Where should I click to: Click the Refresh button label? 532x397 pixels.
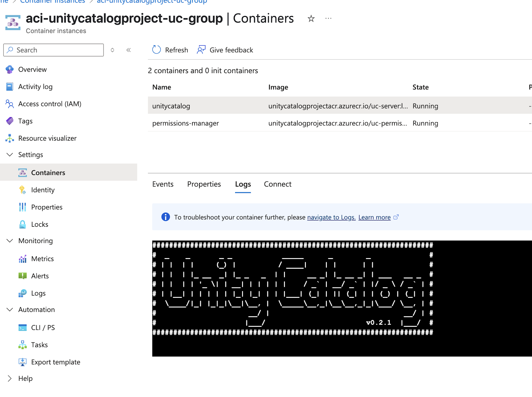pos(177,50)
